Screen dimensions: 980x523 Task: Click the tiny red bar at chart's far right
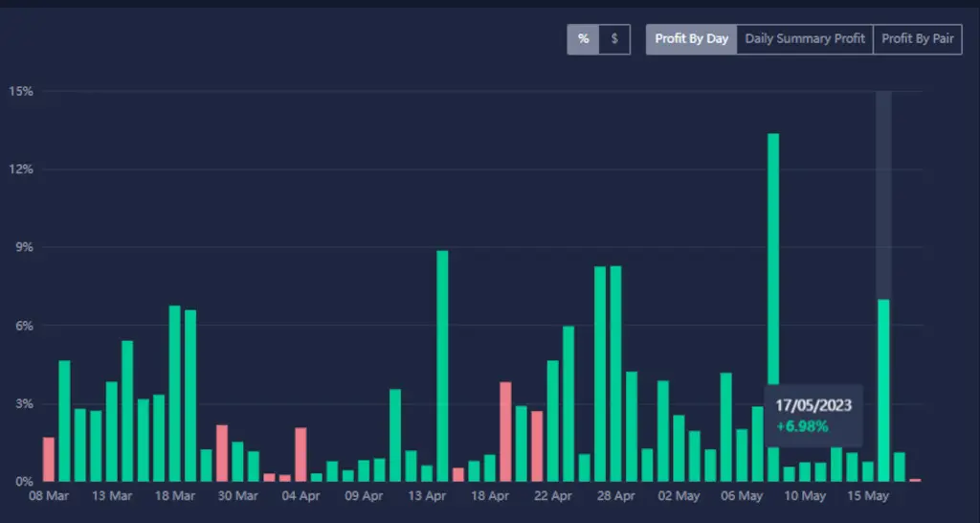coord(915,479)
